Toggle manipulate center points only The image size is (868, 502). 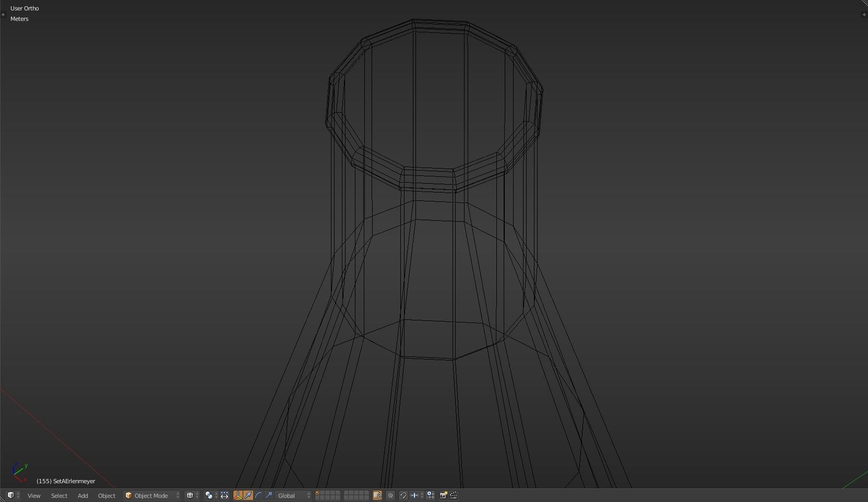224,495
